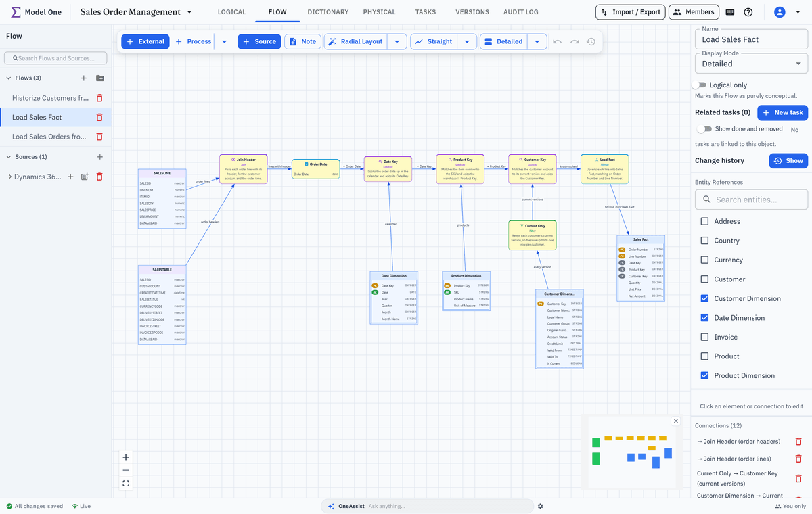Add a new flow with plus icon

click(84, 78)
